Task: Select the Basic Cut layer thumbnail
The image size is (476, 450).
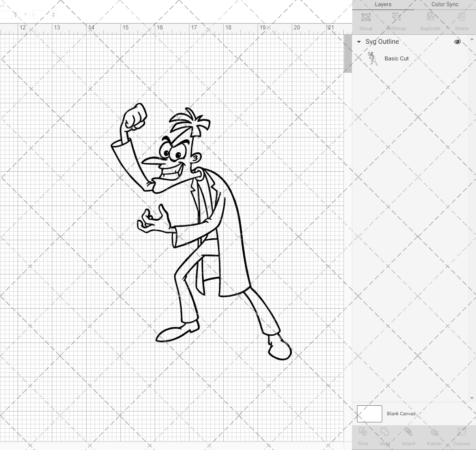Action: click(x=372, y=59)
